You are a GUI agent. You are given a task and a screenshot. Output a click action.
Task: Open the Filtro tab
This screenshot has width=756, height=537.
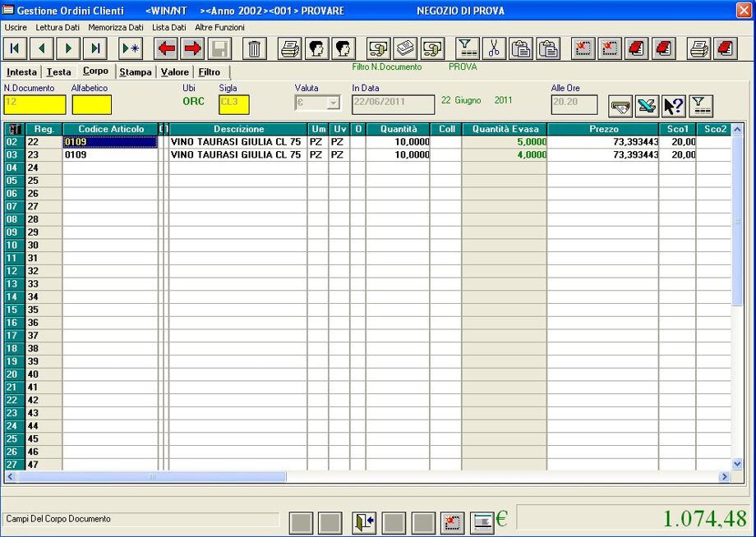(210, 72)
